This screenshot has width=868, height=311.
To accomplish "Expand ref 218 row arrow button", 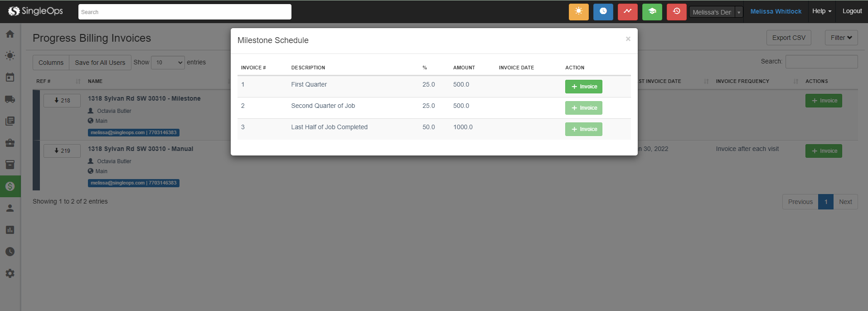I will 62,101.
